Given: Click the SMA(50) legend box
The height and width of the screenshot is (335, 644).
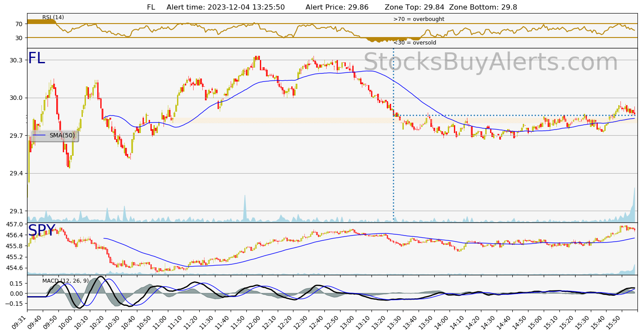Looking at the screenshot, I should [55, 136].
